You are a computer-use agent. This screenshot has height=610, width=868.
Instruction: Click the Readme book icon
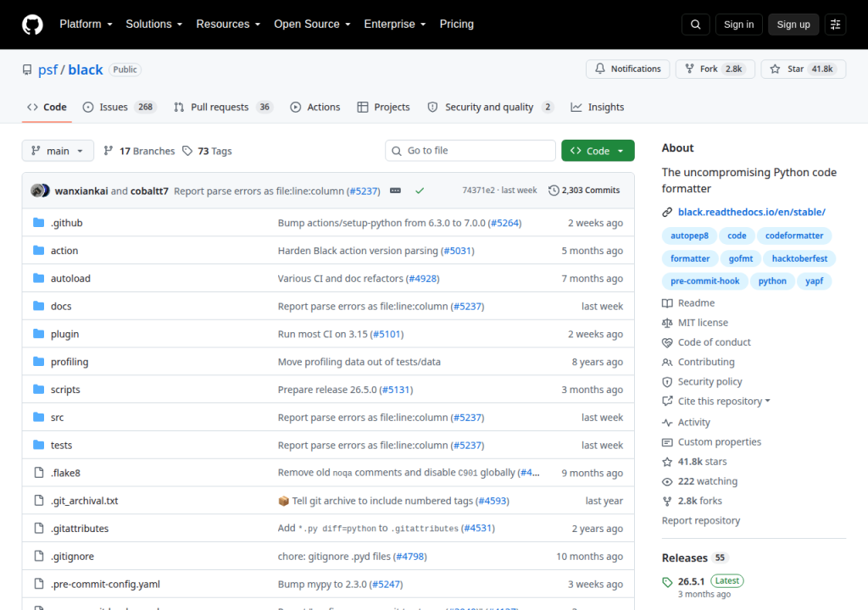pyautogui.click(x=667, y=302)
